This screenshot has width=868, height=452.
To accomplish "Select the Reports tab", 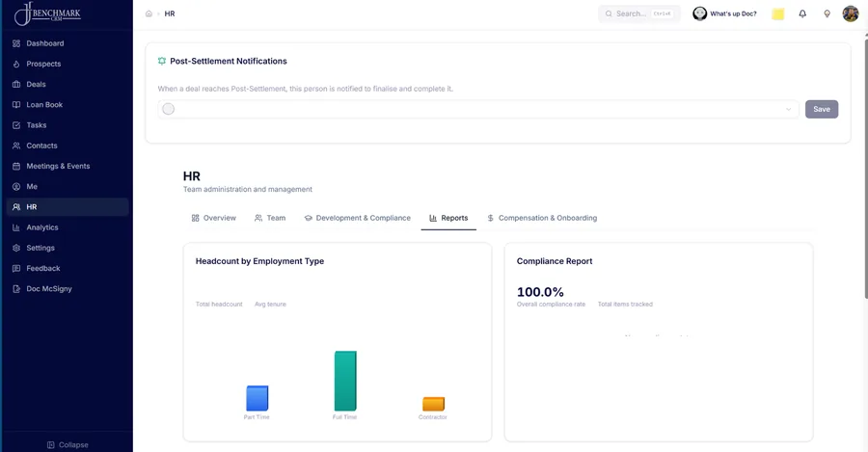I will 448,218.
